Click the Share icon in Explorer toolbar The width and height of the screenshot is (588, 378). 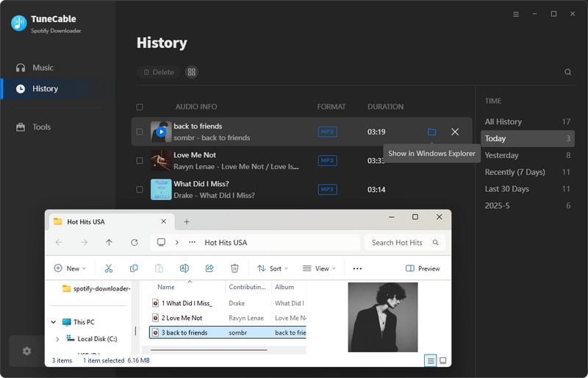click(x=209, y=268)
